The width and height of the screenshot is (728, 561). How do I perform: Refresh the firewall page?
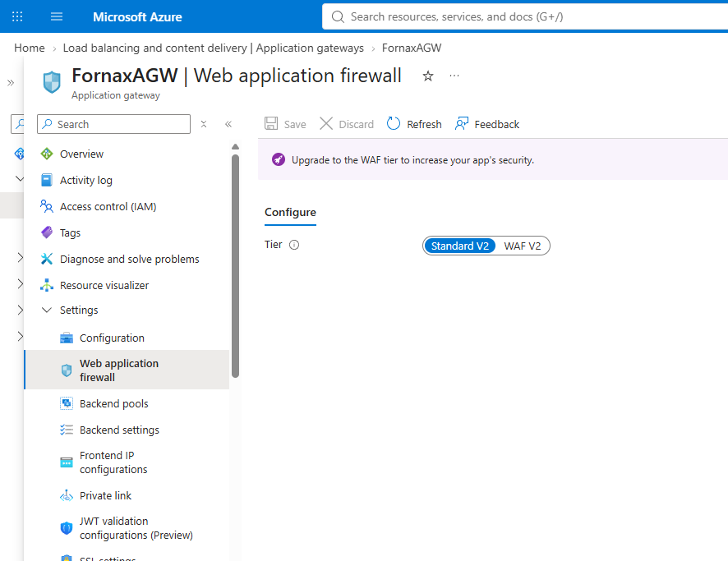(x=414, y=124)
